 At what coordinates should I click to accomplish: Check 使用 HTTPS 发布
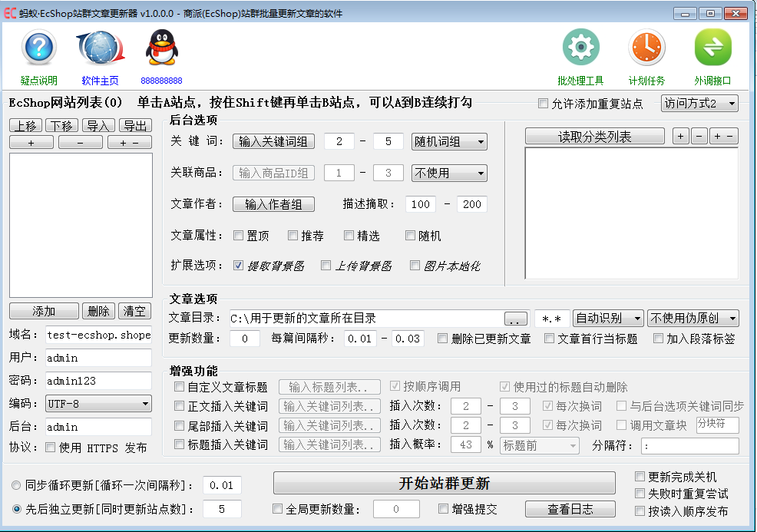(x=50, y=448)
